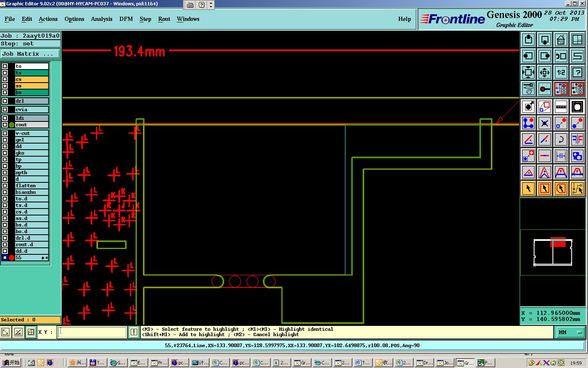Open the MM units dropdown
This screenshot has width=588, height=368.
coord(570,332)
